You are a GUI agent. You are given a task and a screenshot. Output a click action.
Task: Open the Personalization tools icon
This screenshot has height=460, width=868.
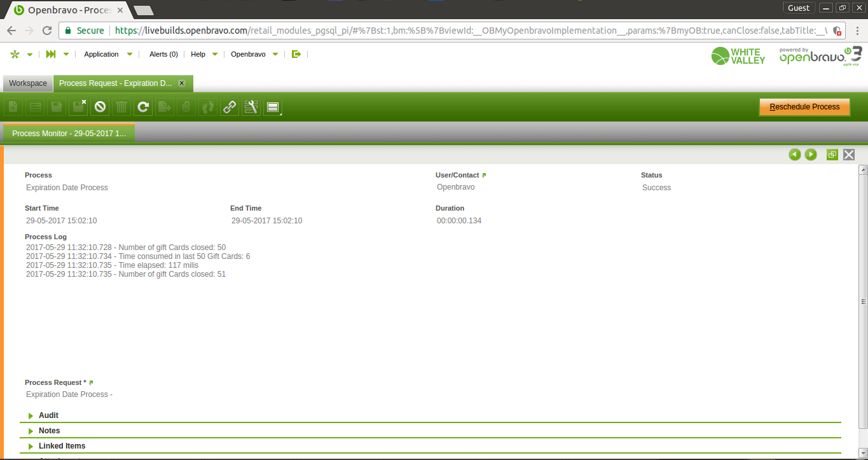251,107
